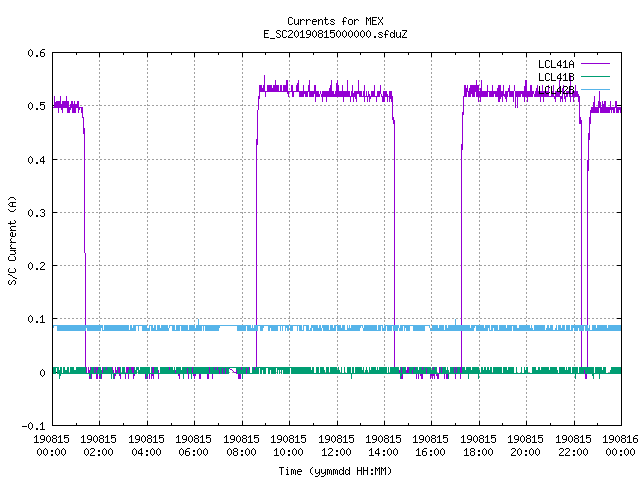Click the chart title 'Currents for MEX'
This screenshot has height=480, width=640.
click(335, 21)
